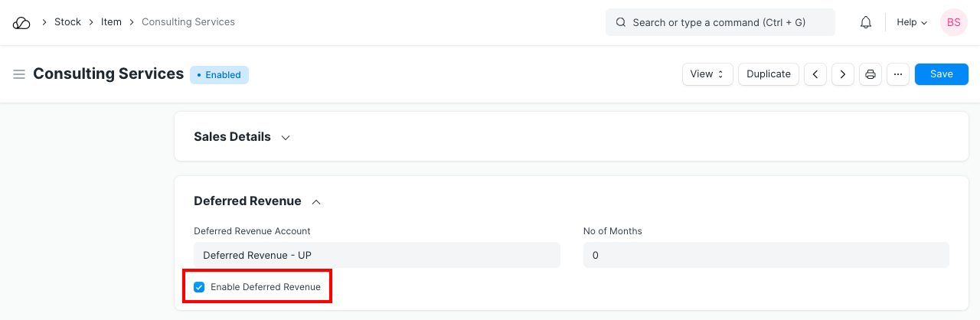Toggle the sidebar hamburger menu
Viewport: 980px width, 320px height.
click(19, 74)
